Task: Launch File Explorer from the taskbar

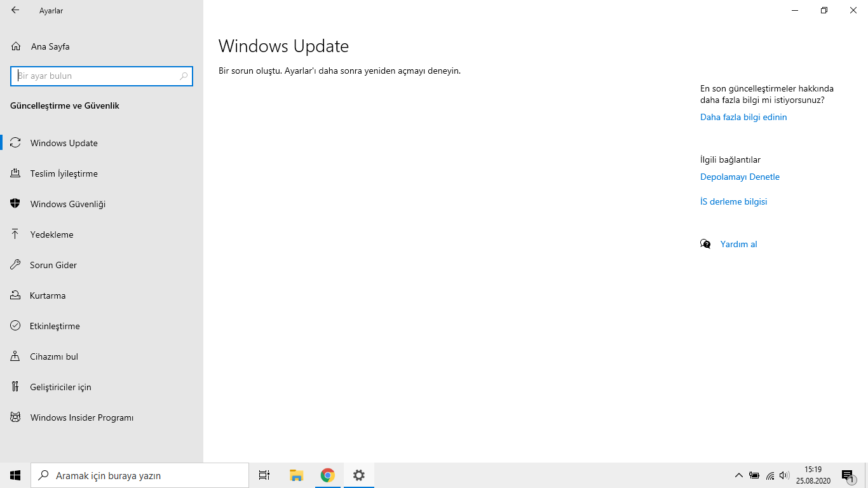Action: tap(296, 475)
